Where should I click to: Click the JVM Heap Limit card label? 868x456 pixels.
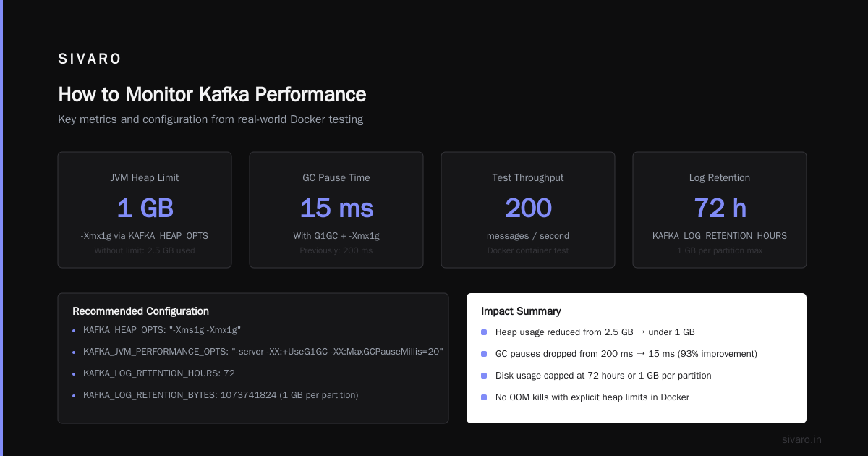tap(145, 177)
